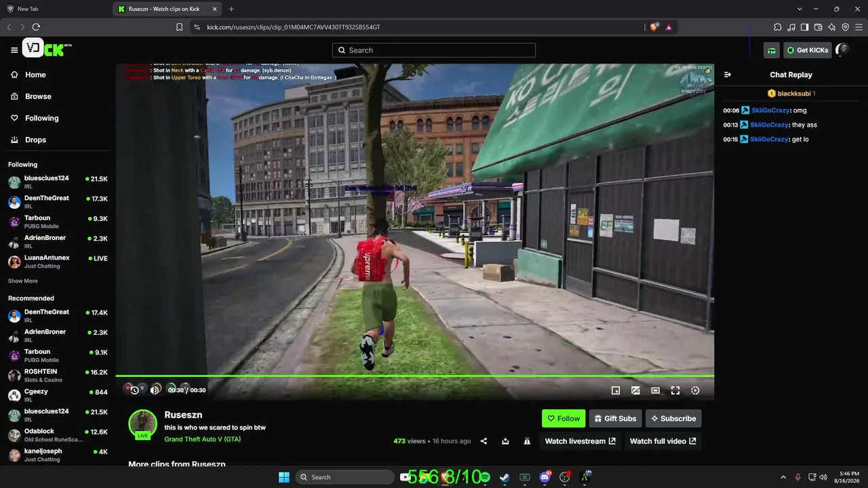The width and height of the screenshot is (868, 488).
Task: Go back to the previous page
Action: (x=9, y=27)
